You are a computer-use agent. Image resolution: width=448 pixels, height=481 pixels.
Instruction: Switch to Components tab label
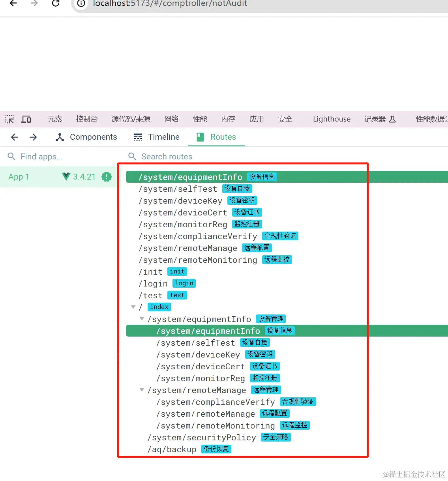point(94,137)
